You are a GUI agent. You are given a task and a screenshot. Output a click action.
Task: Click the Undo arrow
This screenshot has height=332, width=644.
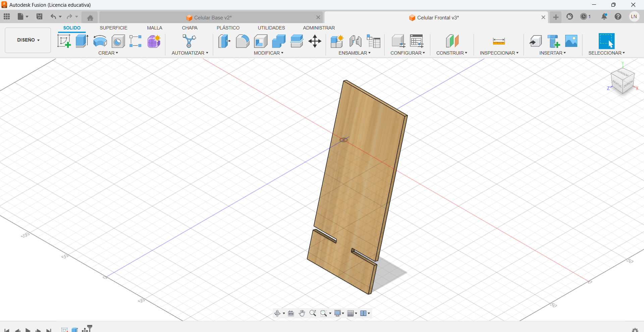pos(53,16)
